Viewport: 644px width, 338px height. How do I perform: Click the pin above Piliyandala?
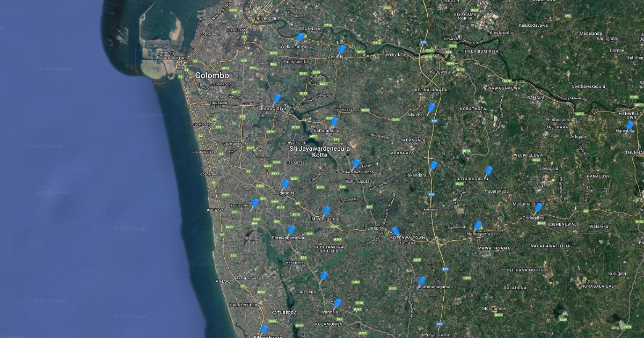click(337, 303)
